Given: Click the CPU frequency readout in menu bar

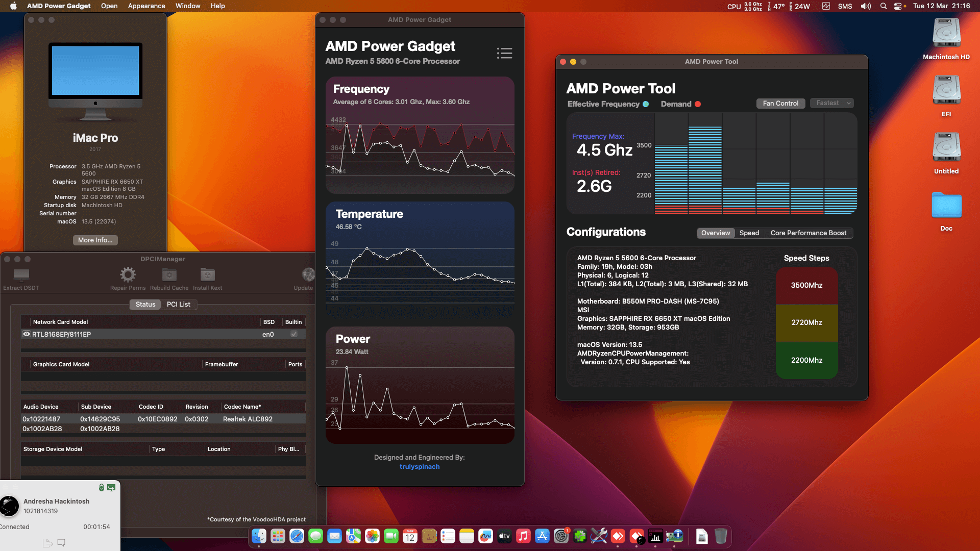Looking at the screenshot, I should point(745,6).
